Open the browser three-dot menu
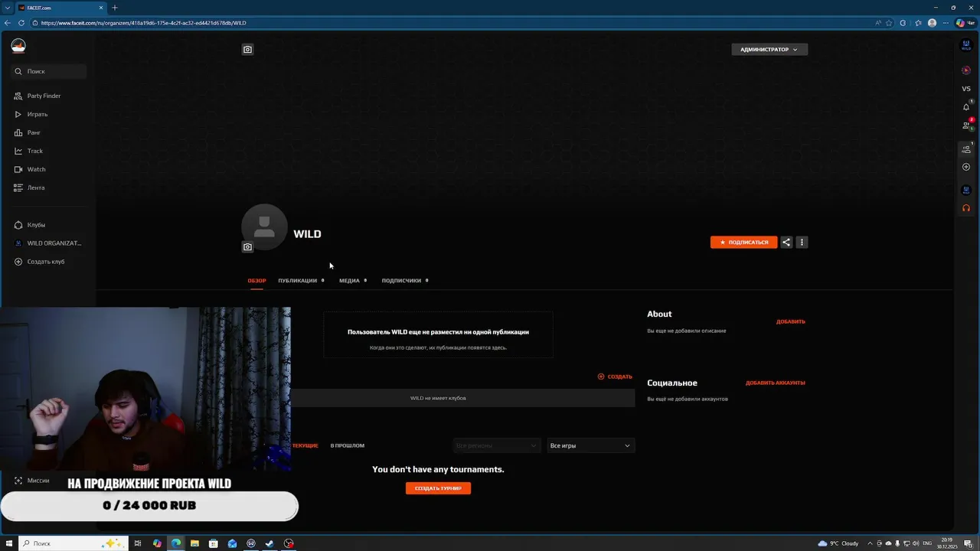980x551 pixels. [x=946, y=23]
